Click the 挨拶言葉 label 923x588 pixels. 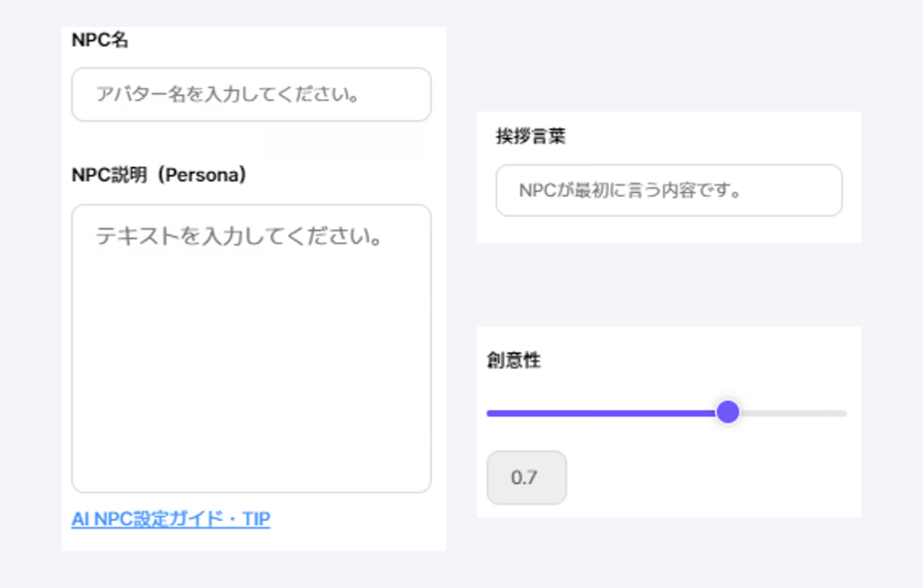point(530,136)
